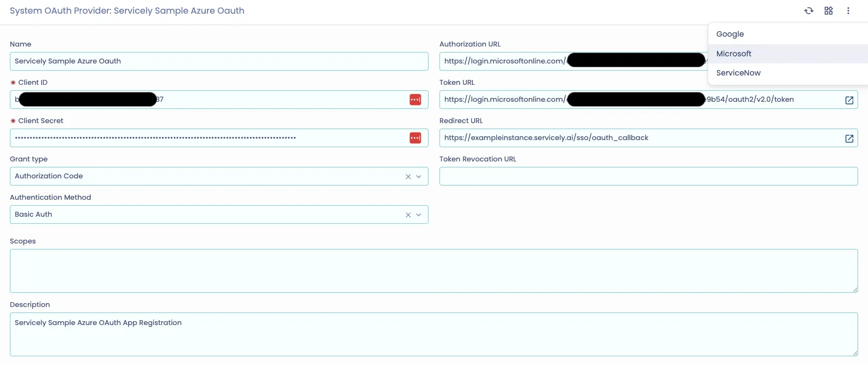This screenshot has width=868, height=365.
Task: Click the Token Revocation URL label
Action: click(x=478, y=159)
